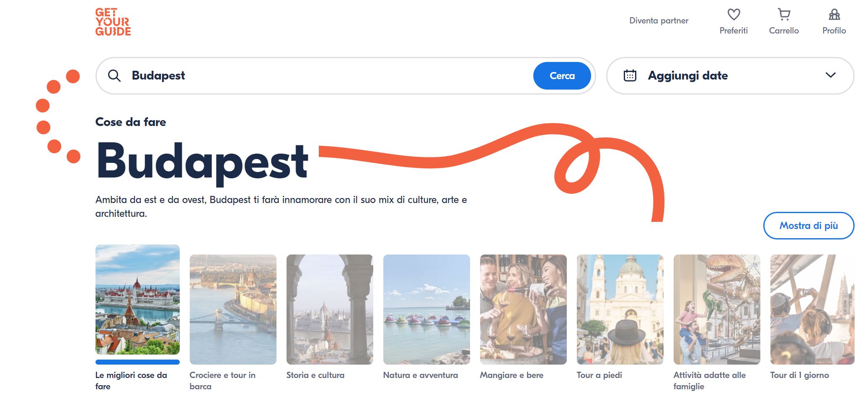Screen dimensions: 868x414
Task: Click Mangiare e bere tab label
Action: tap(511, 375)
